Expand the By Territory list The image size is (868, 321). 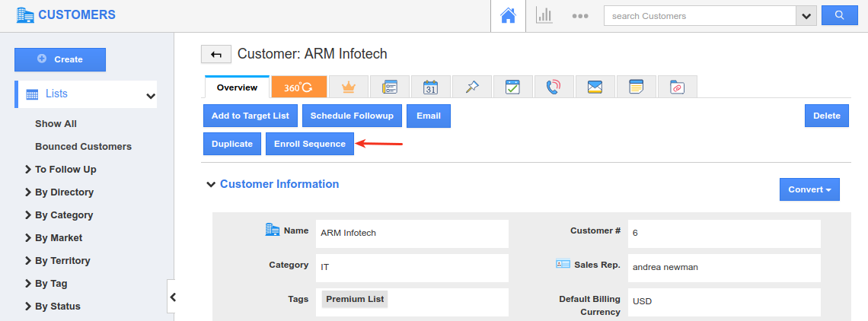pyautogui.click(x=27, y=261)
